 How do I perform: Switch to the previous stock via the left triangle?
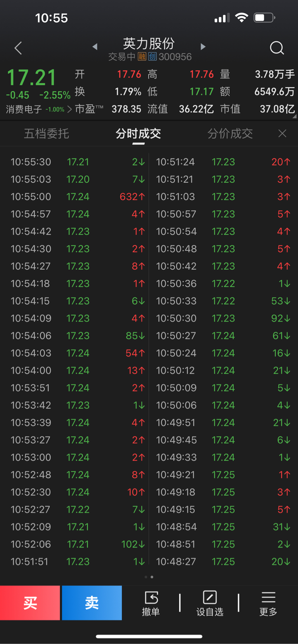[95, 46]
